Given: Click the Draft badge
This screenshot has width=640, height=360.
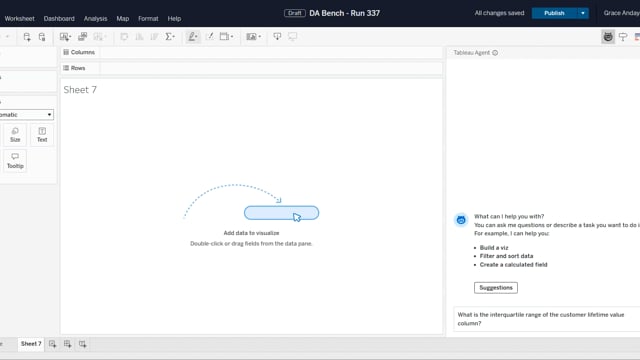Looking at the screenshot, I should click(295, 13).
